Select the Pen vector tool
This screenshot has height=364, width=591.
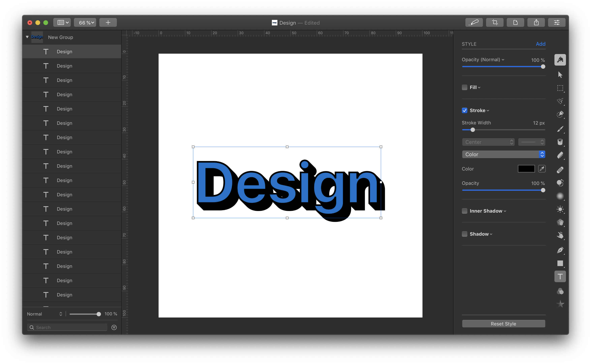coord(560,250)
